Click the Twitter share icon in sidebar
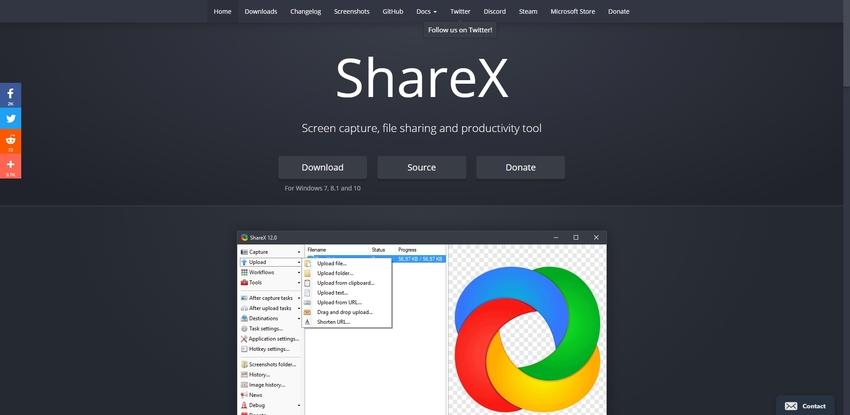Image resolution: width=850 pixels, height=415 pixels. coord(10,119)
